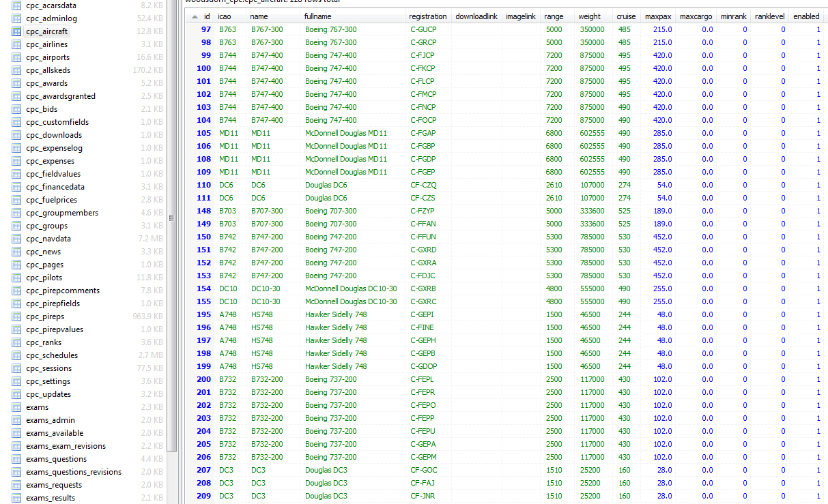Screen dimensions: 828x504
Task: Click the imagelink column header
Action: click(521, 16)
